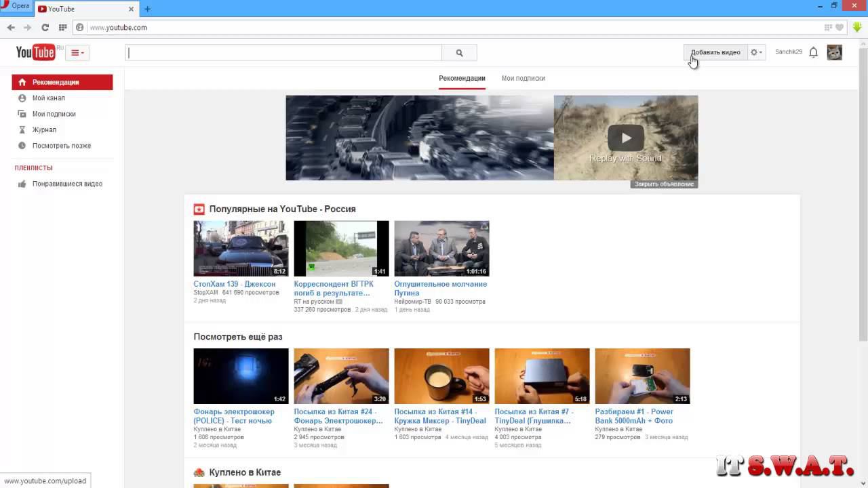This screenshot has width=868, height=488.
Task: Open the Разбираем #1 Power Bank thumbnail
Action: point(642,376)
